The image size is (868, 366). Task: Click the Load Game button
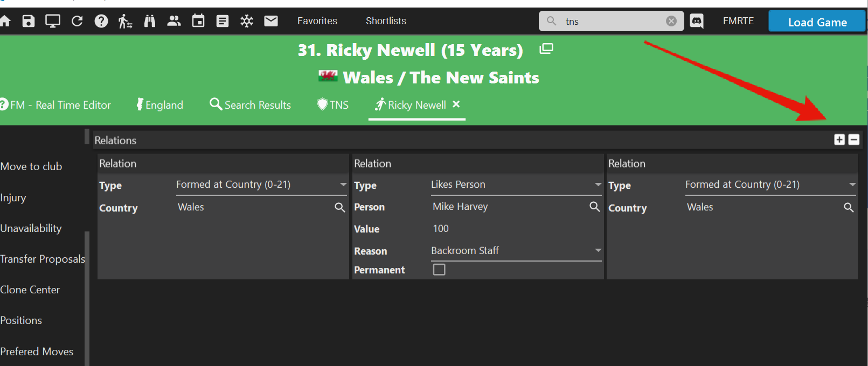point(817,22)
